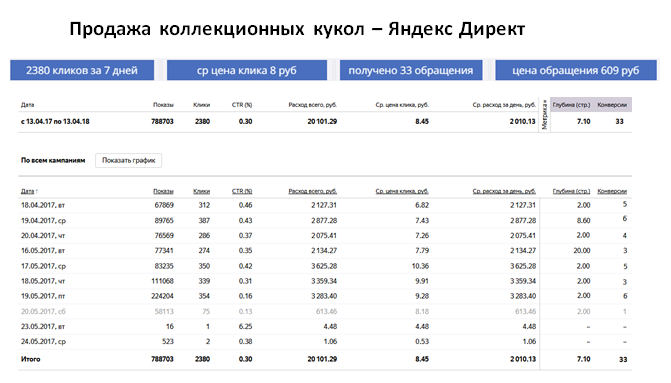Click Глубина (стр.) header in top summary table
This screenshot has height=383, width=671.
[571, 105]
